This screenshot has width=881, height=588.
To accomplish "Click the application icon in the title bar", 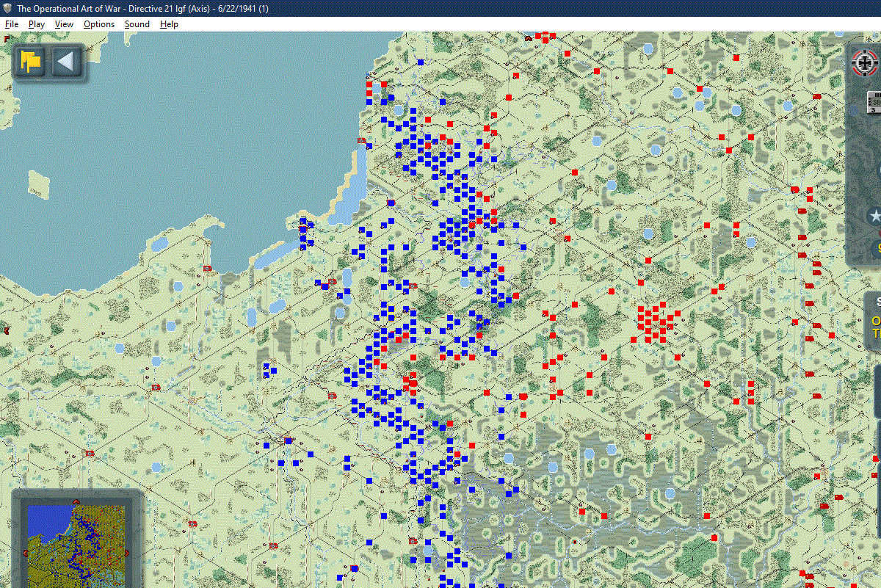I will [7, 8].
